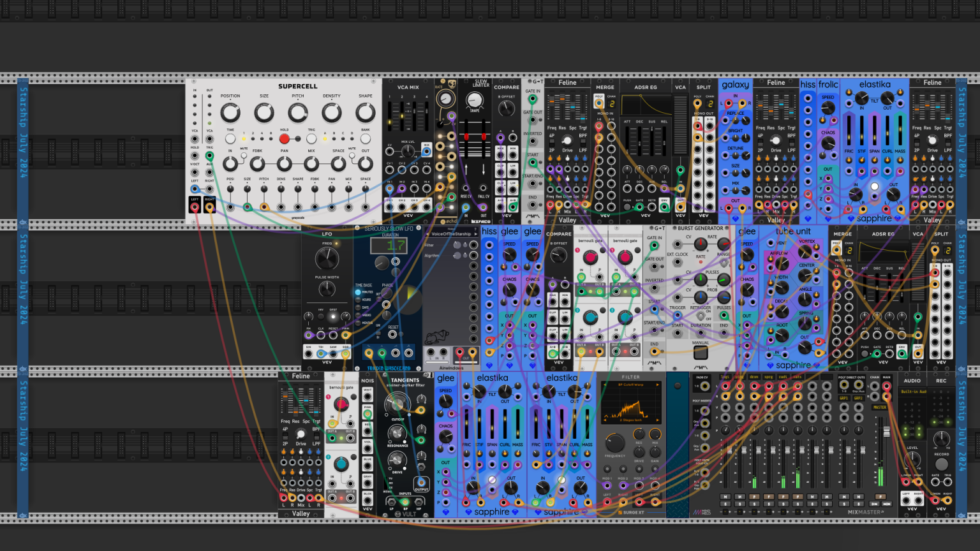The width and height of the screenshot is (980, 551).
Task: Click the Burst Generator EXT. CLOCK jack
Action: pos(677,261)
